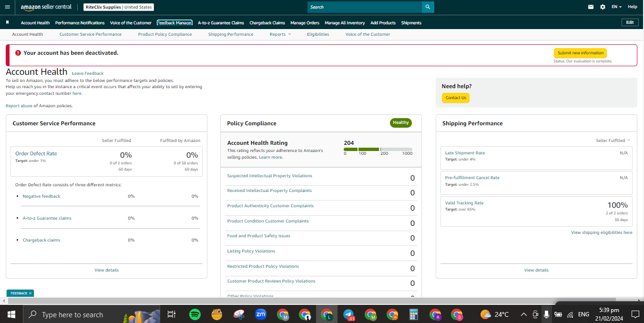Image resolution: width=644 pixels, height=323 pixels.
Task: Open the Seller Fulfilled shipping dropdown
Action: [613, 141]
